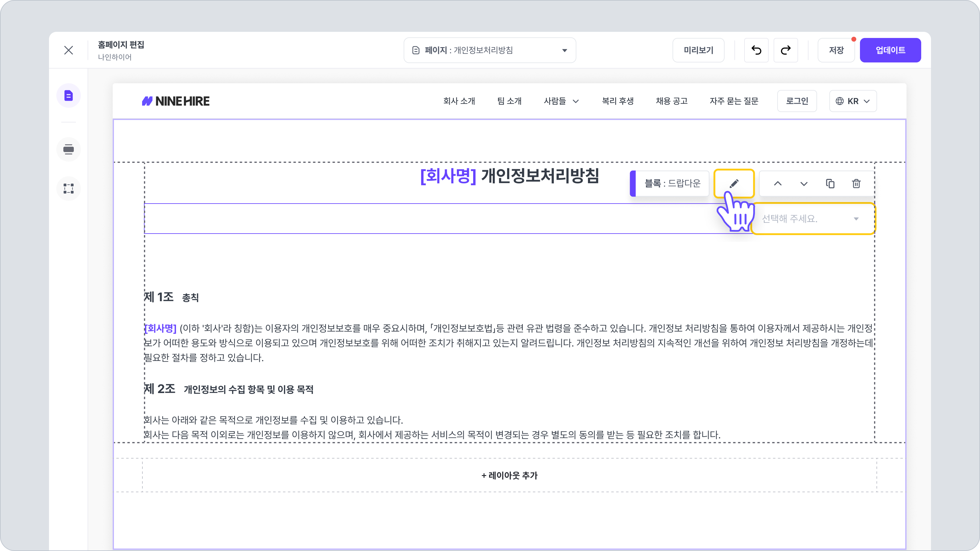
Task: Move block up with up arrow icon
Action: pyautogui.click(x=778, y=184)
